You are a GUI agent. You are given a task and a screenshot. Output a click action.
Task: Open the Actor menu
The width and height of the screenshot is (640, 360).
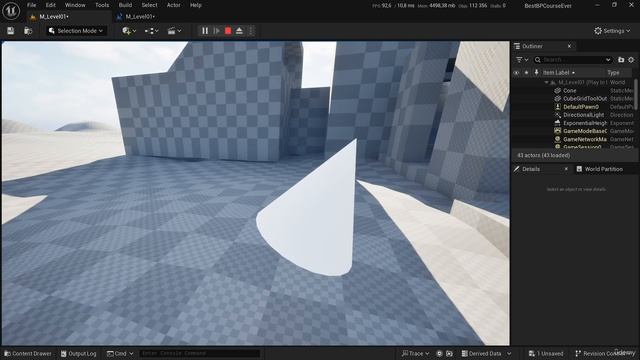173,5
